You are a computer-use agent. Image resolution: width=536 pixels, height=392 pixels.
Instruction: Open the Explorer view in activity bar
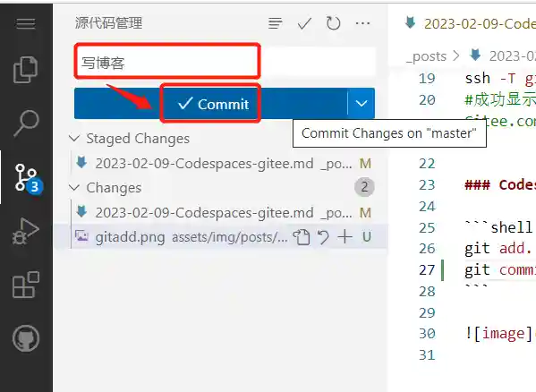[x=26, y=70]
